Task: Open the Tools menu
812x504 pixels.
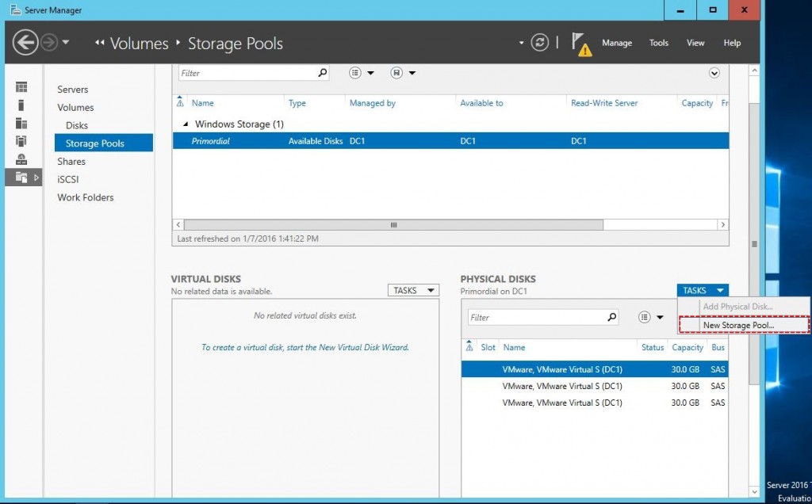Action: [x=658, y=44]
